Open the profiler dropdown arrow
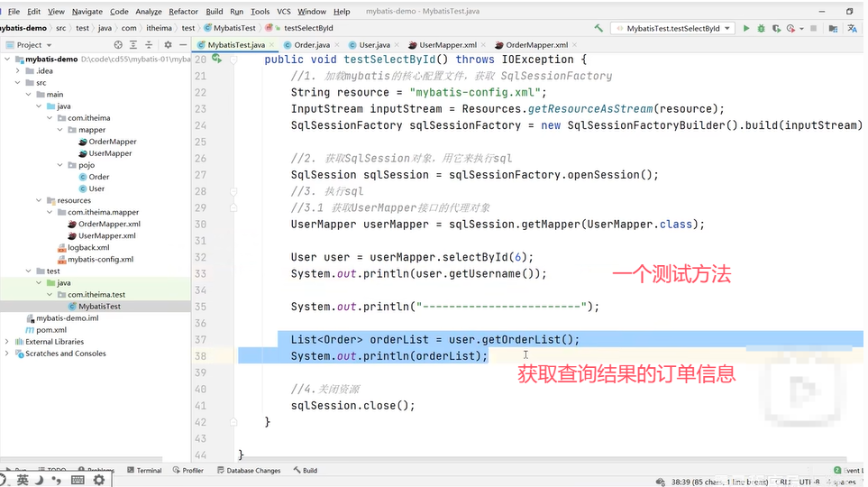This screenshot has height=487, width=868. tap(801, 28)
